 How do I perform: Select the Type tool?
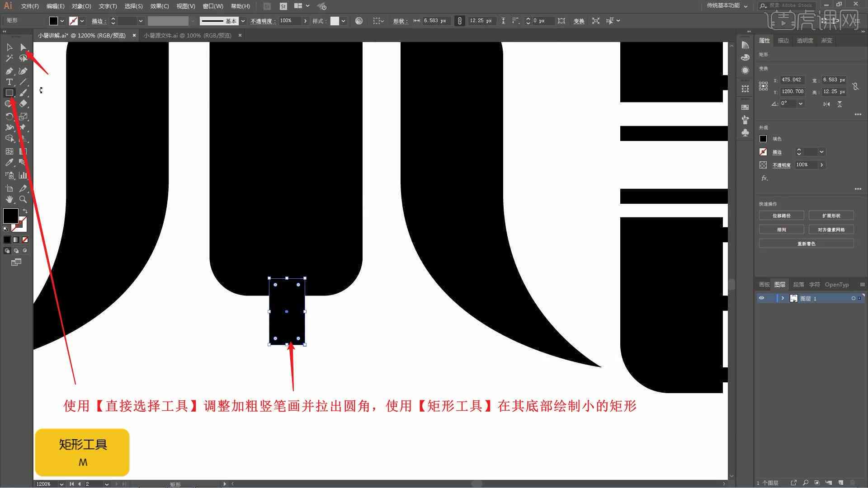pos(9,82)
